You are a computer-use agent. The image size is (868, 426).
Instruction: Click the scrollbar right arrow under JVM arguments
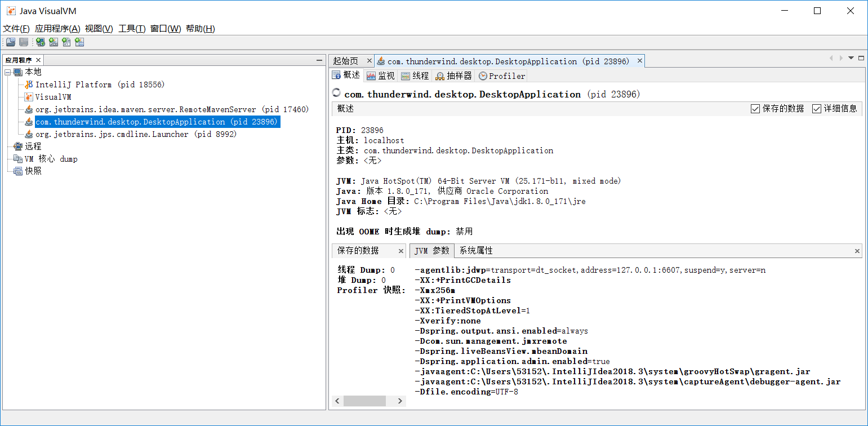click(400, 401)
